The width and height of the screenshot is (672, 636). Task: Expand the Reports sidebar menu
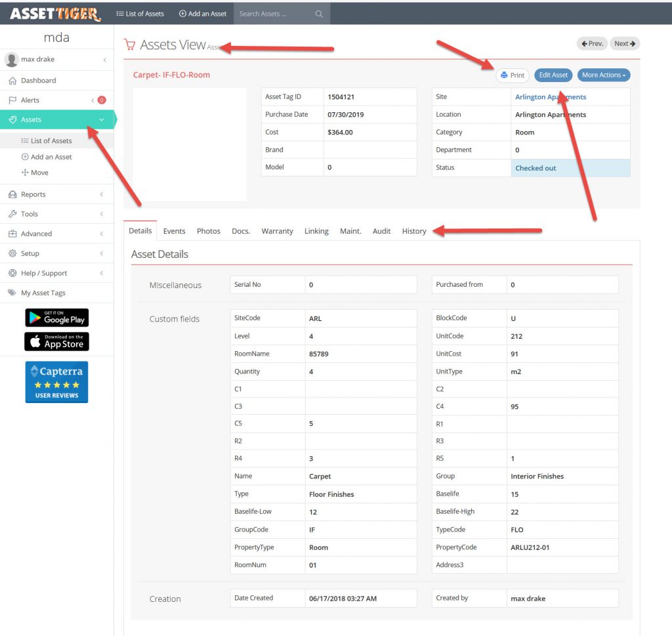tap(33, 194)
